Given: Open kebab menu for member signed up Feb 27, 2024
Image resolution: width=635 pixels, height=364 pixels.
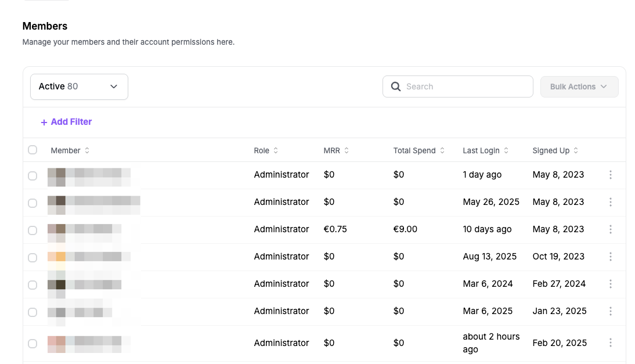Looking at the screenshot, I should coord(610,284).
